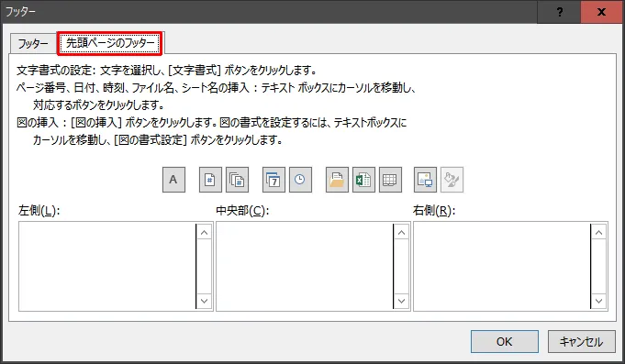Click the down arrow of 左側 scrollbar
The height and width of the screenshot is (364, 625).
(x=204, y=301)
